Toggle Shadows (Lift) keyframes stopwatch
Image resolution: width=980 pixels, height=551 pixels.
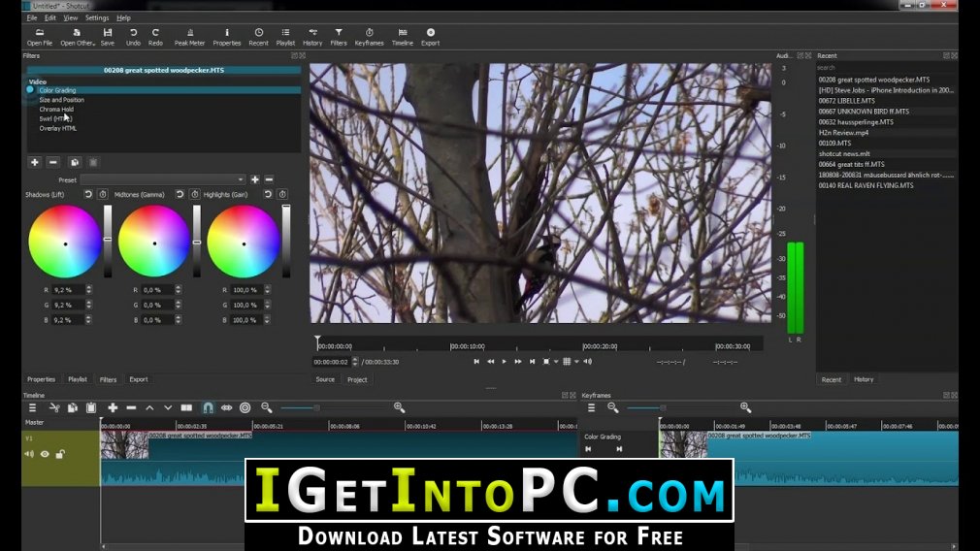point(103,194)
